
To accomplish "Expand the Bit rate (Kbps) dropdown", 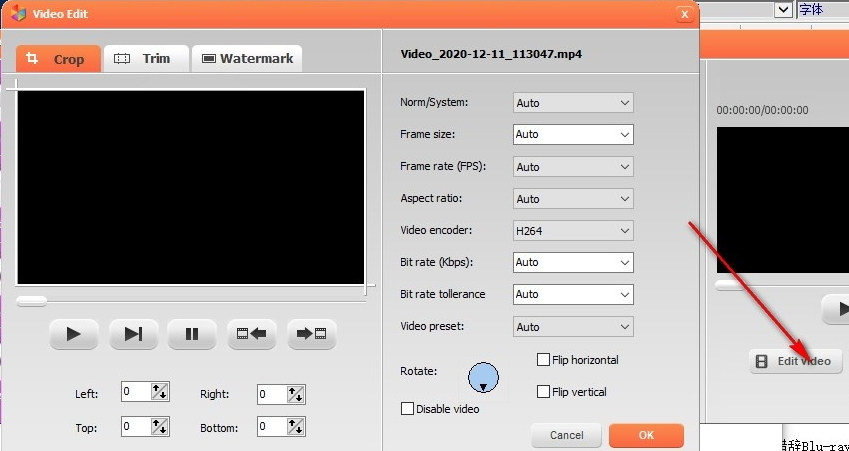I will (x=573, y=263).
